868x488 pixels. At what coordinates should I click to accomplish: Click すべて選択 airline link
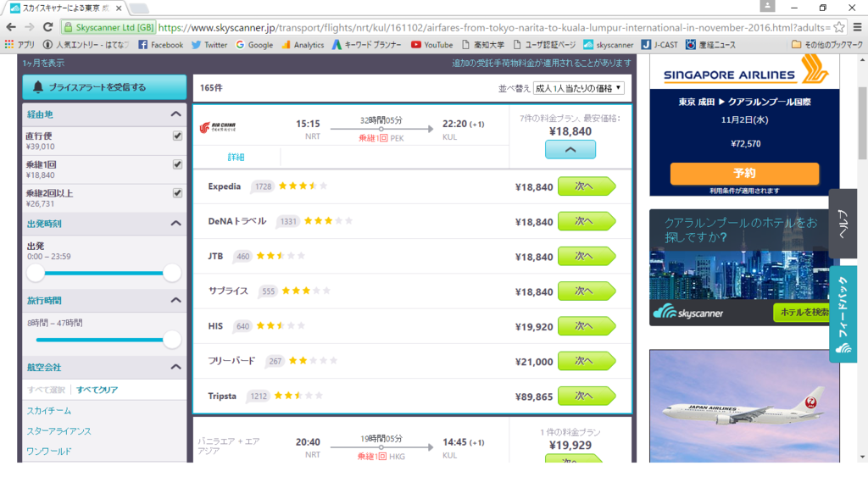[x=46, y=390]
